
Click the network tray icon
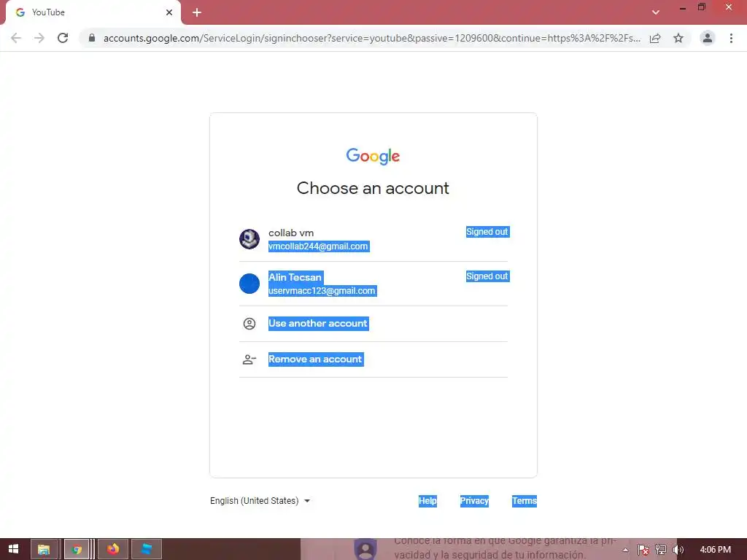pos(660,550)
